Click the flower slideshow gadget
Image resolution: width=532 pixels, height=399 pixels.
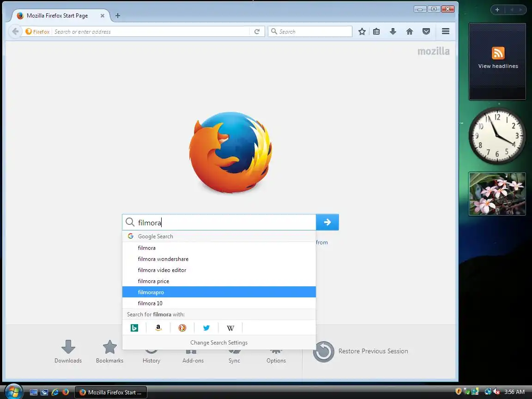(x=497, y=194)
